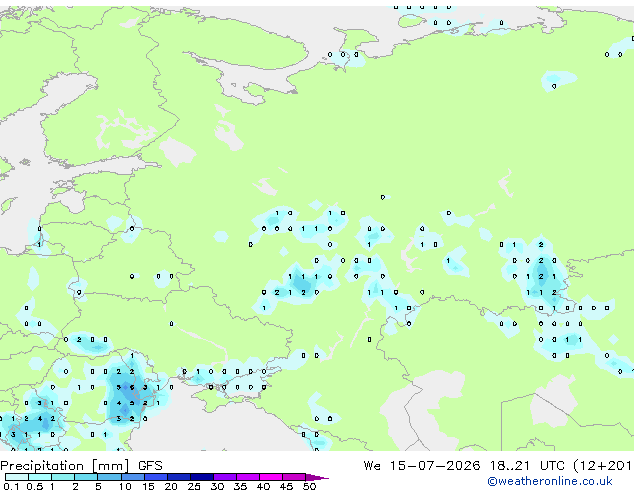Click the '0.1' legend scale number
The height and width of the screenshot is (490, 634).
click(x=11, y=486)
